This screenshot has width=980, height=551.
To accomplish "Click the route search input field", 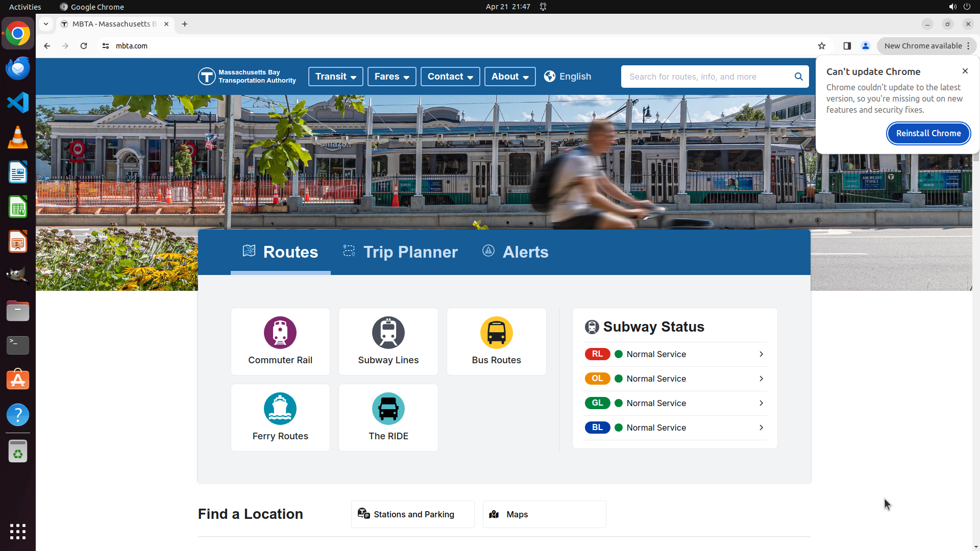I will pyautogui.click(x=707, y=77).
